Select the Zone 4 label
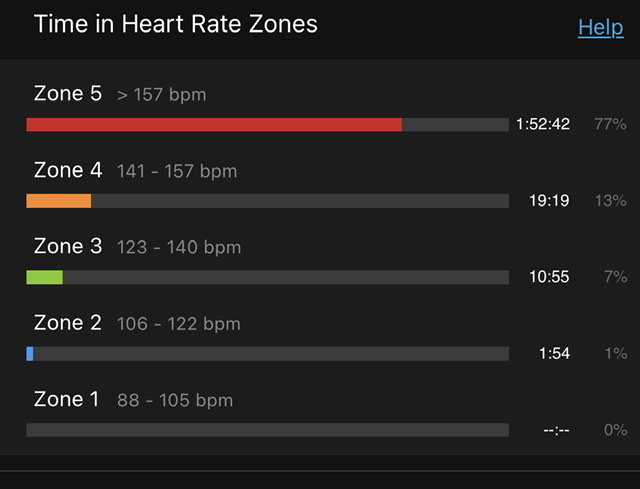640x489 pixels. [68, 170]
